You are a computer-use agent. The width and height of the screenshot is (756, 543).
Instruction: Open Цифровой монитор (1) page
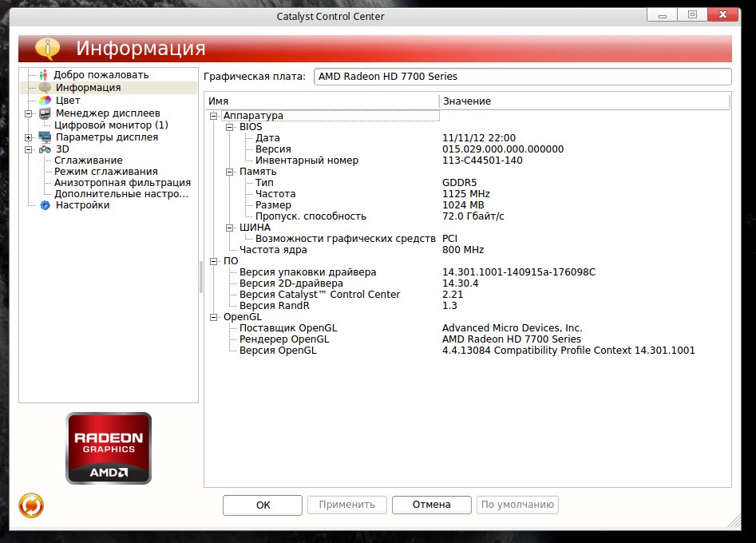click(112, 125)
